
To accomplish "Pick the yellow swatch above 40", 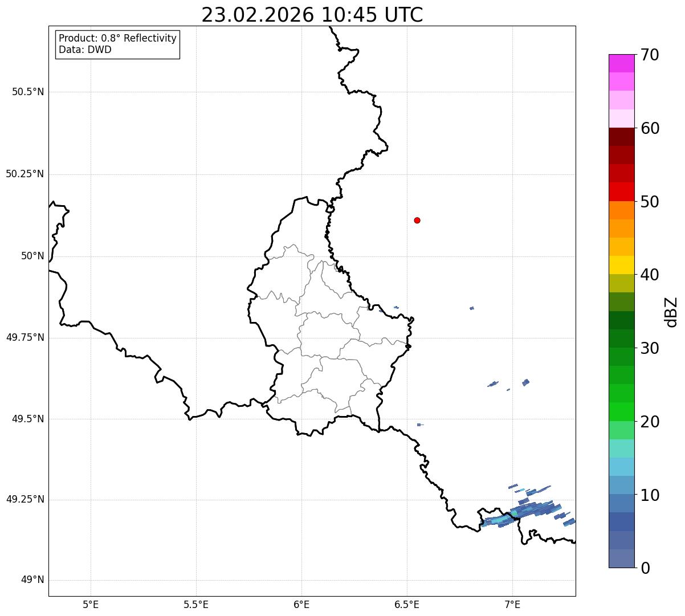I will tap(621, 266).
